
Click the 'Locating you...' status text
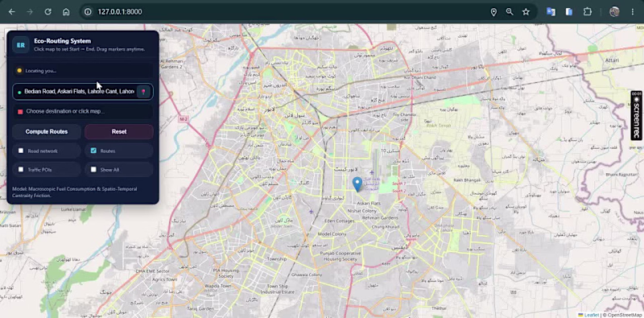click(41, 71)
